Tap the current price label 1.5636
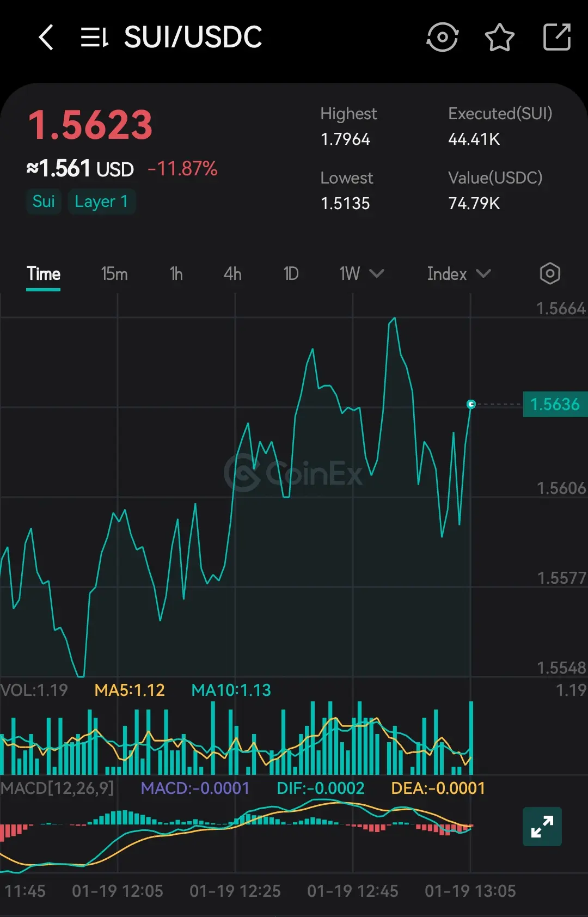Viewport: 588px width, 917px height. tap(555, 404)
